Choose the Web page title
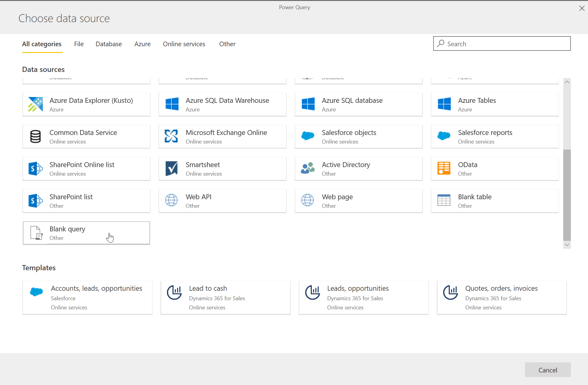Image resolution: width=588 pixels, height=385 pixels. (337, 197)
